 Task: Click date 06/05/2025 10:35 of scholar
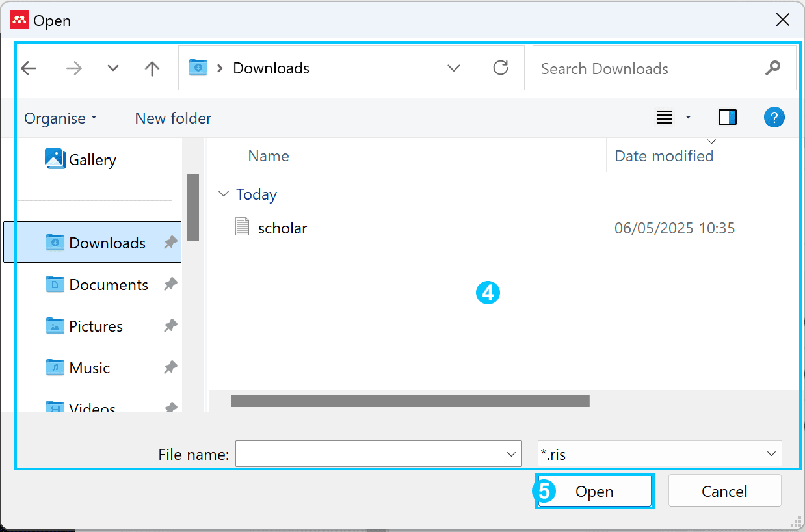point(674,228)
